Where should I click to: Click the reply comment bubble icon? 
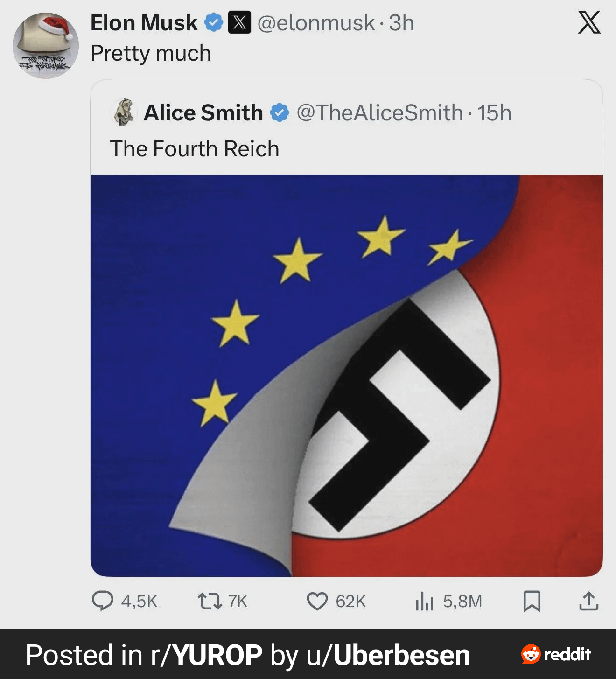103,601
